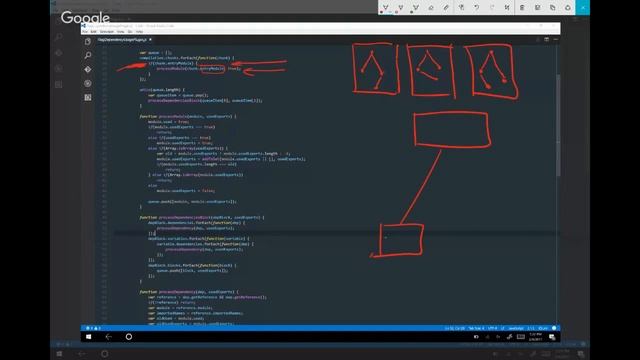
Task: Open the Selection menu
Action: [x=107, y=31]
